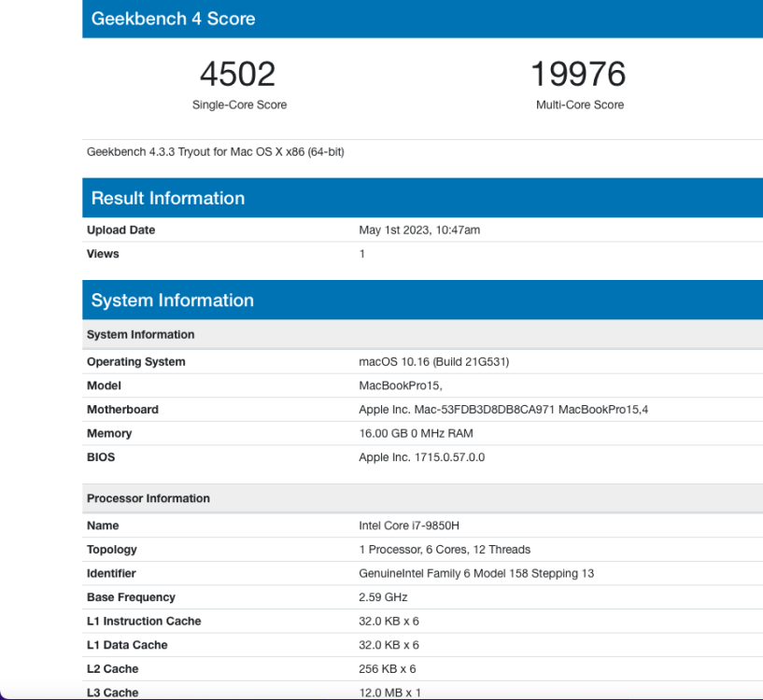Click the Intel Core i7-9850H processor name
Viewport: 763px width, 700px height.
[x=409, y=525]
